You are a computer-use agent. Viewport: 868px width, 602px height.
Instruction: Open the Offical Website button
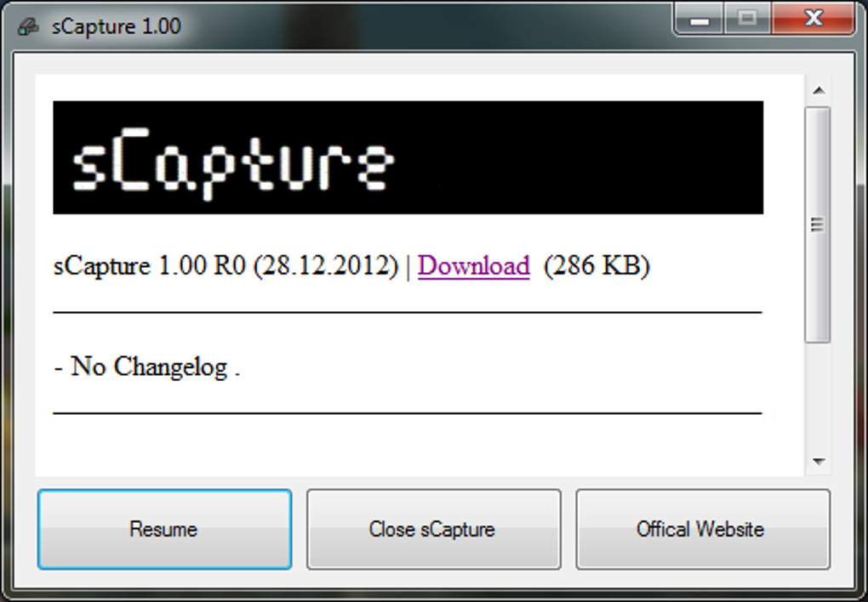click(x=702, y=529)
